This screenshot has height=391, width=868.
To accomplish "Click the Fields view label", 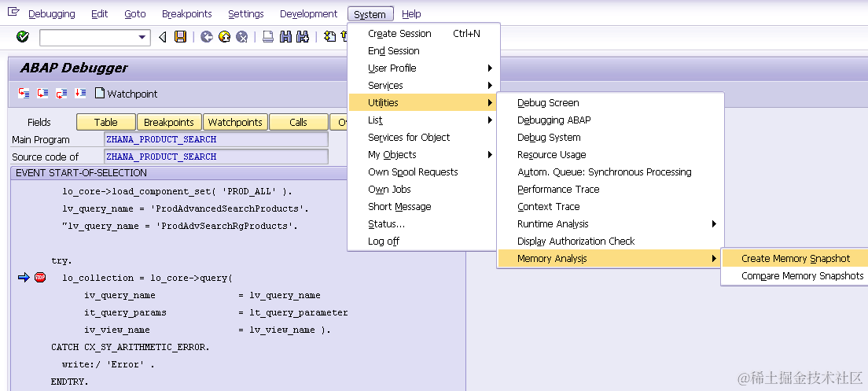I will coord(39,123).
